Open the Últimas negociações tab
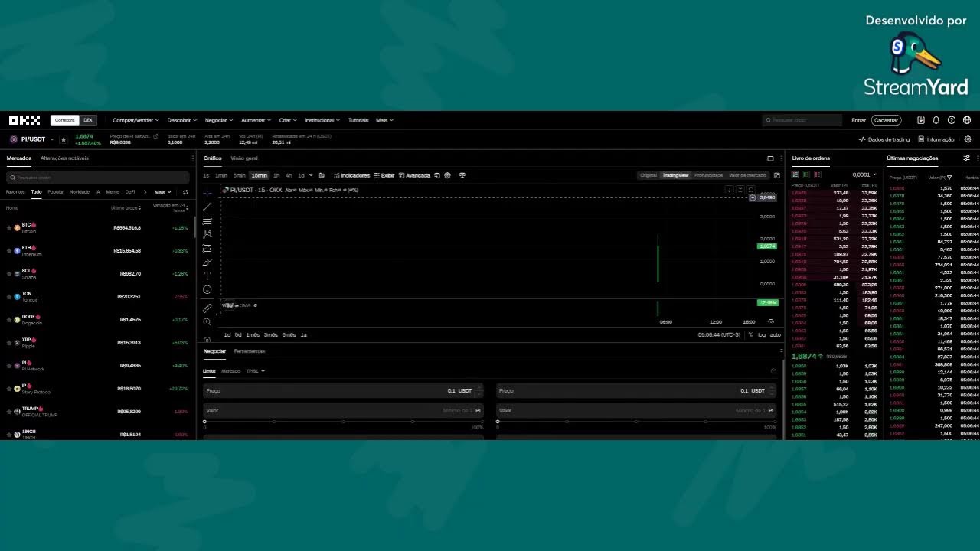980x551 pixels. [x=912, y=158]
